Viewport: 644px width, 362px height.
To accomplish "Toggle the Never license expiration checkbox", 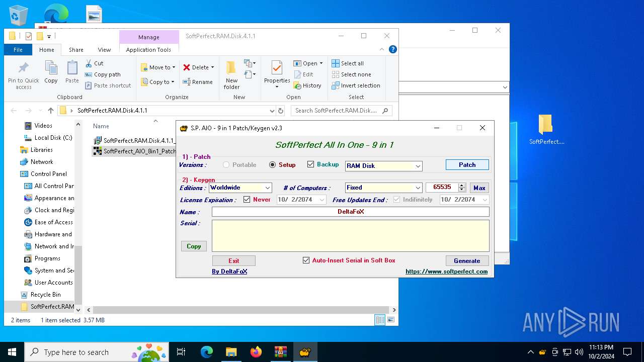I will [247, 200].
